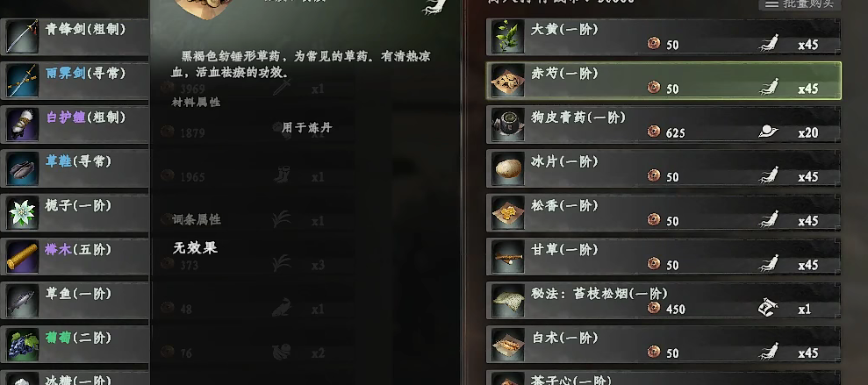Click the 草鱼 fish icon
The width and height of the screenshot is (868, 385).
pos(23,301)
